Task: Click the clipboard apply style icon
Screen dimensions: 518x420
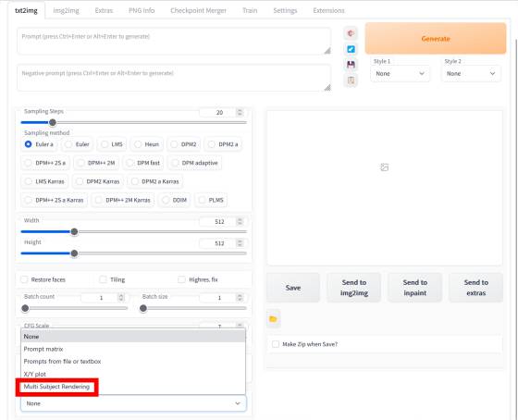Action: pyautogui.click(x=351, y=80)
